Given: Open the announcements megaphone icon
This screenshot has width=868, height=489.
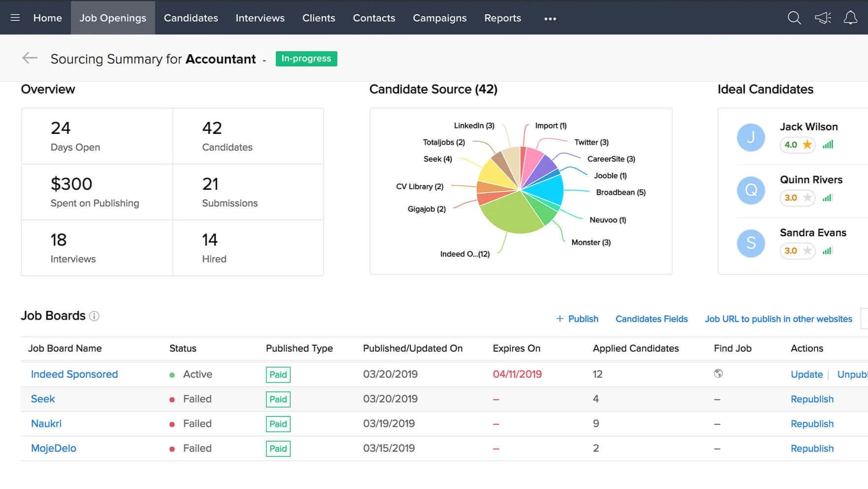Looking at the screenshot, I should (x=823, y=18).
